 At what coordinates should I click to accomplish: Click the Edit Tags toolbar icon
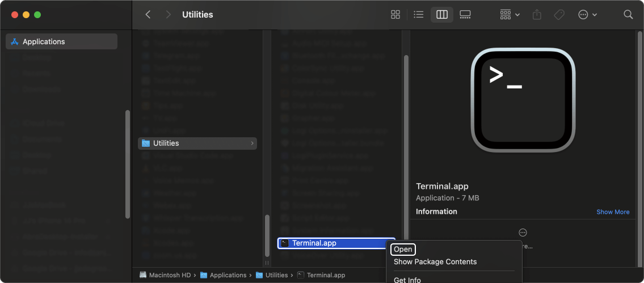pos(559,15)
